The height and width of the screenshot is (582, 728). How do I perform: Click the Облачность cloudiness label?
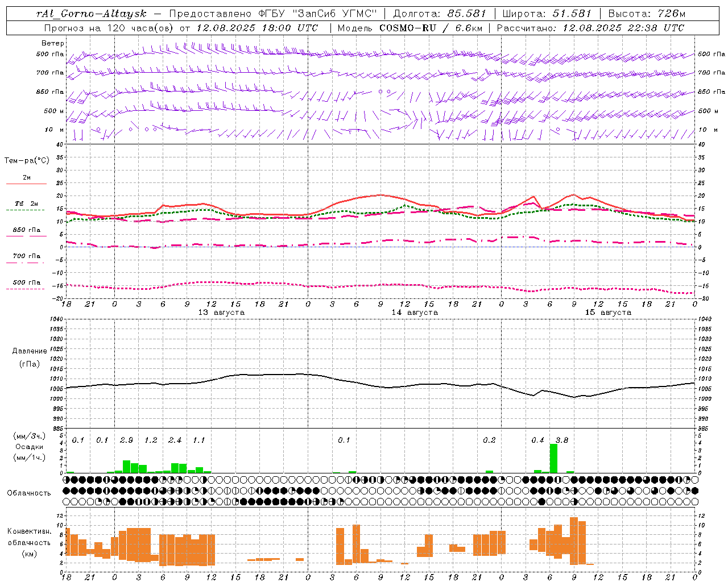29,493
